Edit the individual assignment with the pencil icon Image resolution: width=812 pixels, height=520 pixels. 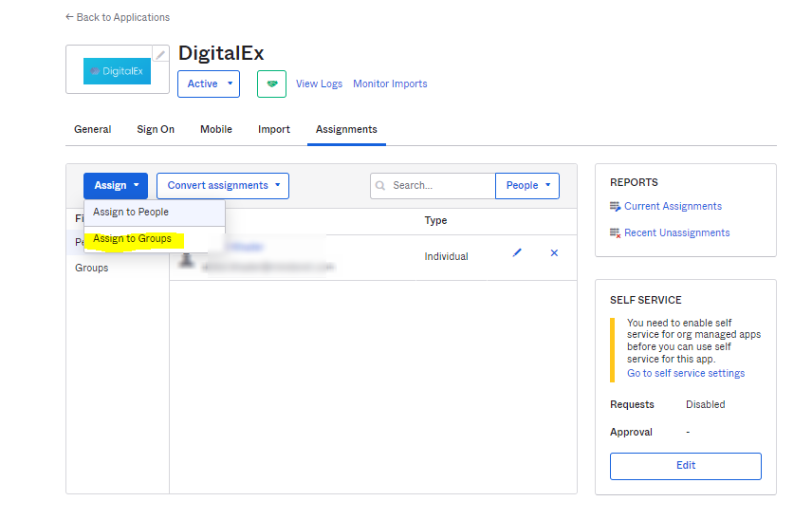[x=517, y=253]
